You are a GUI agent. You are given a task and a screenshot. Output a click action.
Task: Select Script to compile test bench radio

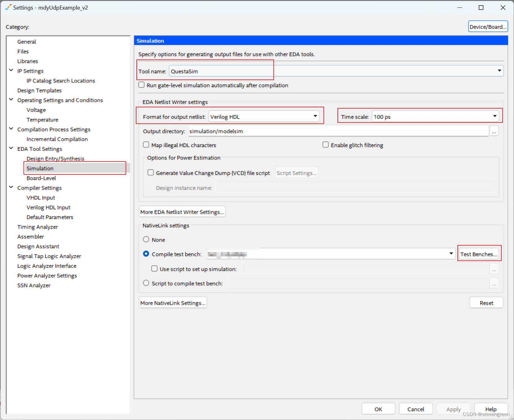(146, 283)
